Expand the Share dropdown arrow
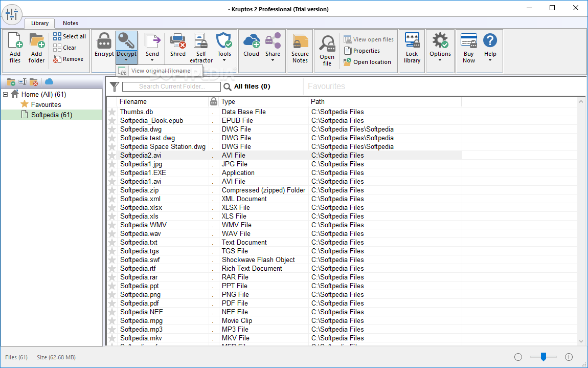588x368 pixels. pyautogui.click(x=273, y=60)
